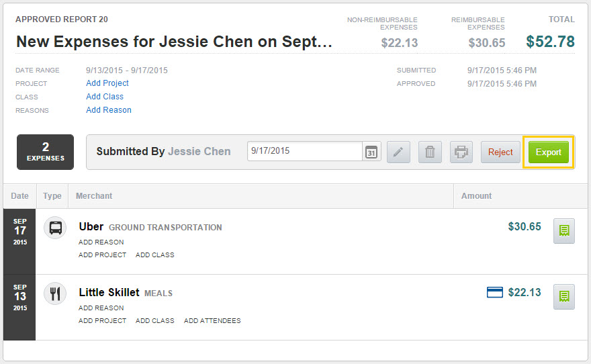Delete the report with trash icon
Screen dimensions: 591x364
coord(430,152)
